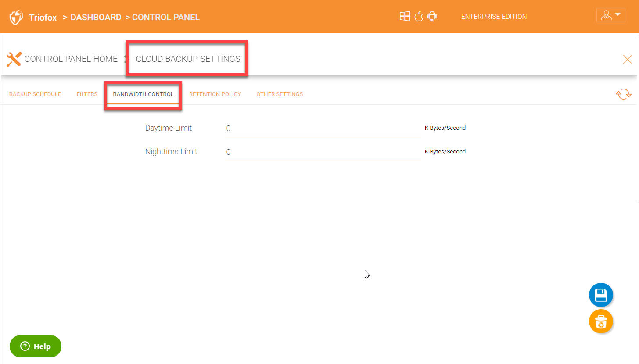Switch to the Retention Policy tab
Viewport: 639px width, 364px height.
coord(215,94)
